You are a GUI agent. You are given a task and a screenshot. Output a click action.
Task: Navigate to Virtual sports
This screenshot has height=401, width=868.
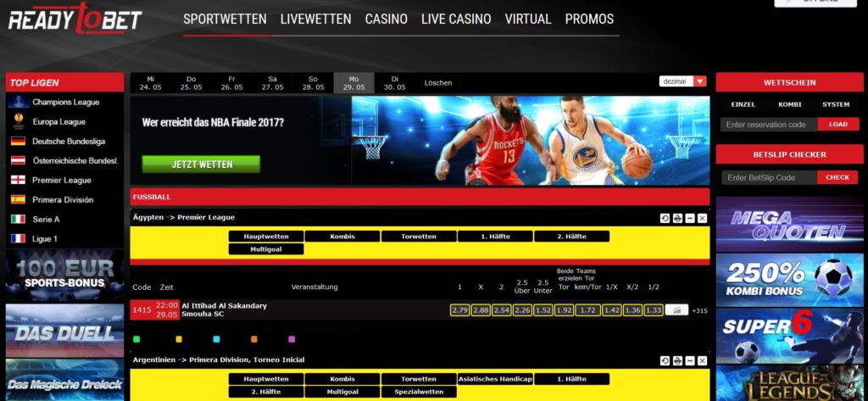point(528,19)
